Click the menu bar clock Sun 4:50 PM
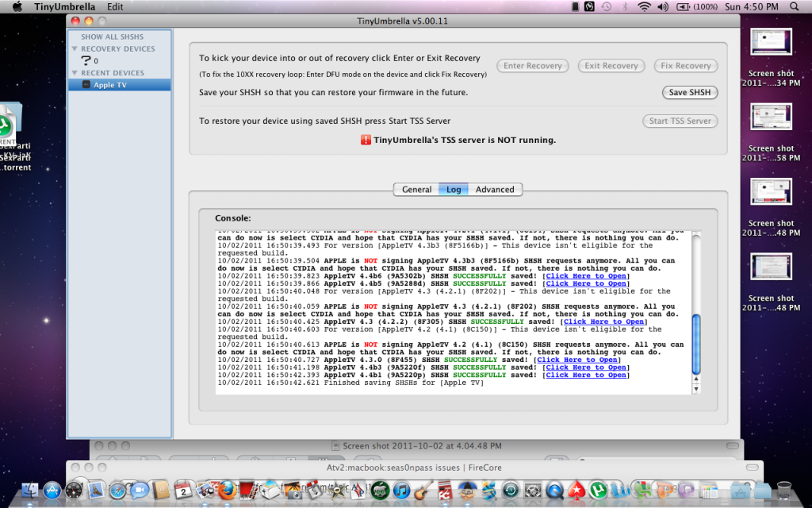This screenshot has height=508, width=812. [751, 6]
